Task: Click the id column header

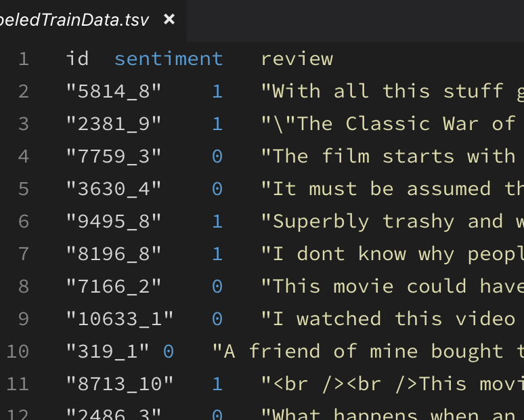Action: click(x=77, y=59)
